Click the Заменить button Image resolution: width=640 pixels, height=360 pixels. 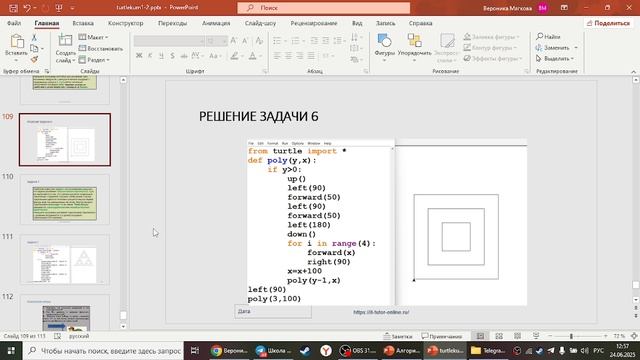coord(553,48)
